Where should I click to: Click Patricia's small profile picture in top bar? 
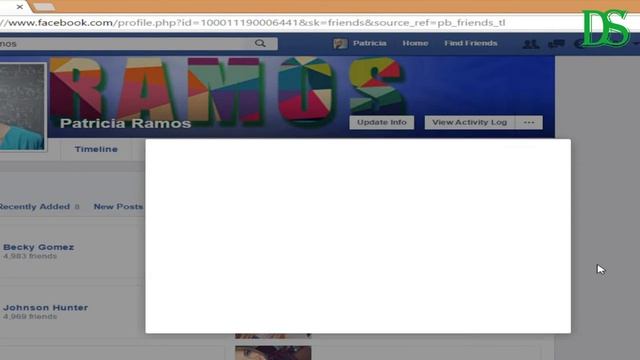pos(340,43)
